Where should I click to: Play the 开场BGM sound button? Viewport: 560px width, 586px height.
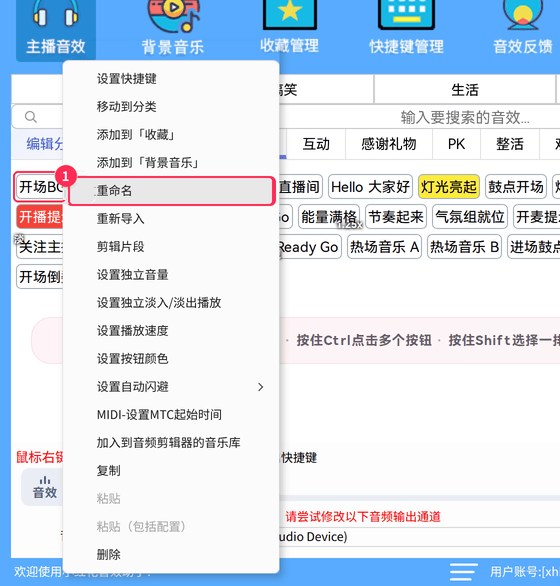(40, 186)
